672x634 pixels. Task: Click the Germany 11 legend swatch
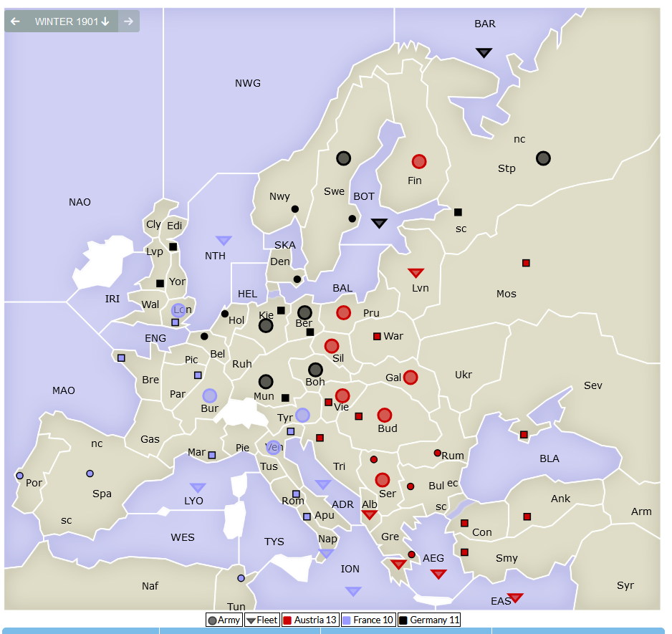403,620
